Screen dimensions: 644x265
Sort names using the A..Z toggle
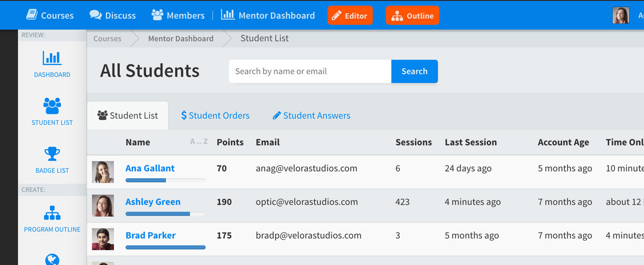pyautogui.click(x=199, y=142)
